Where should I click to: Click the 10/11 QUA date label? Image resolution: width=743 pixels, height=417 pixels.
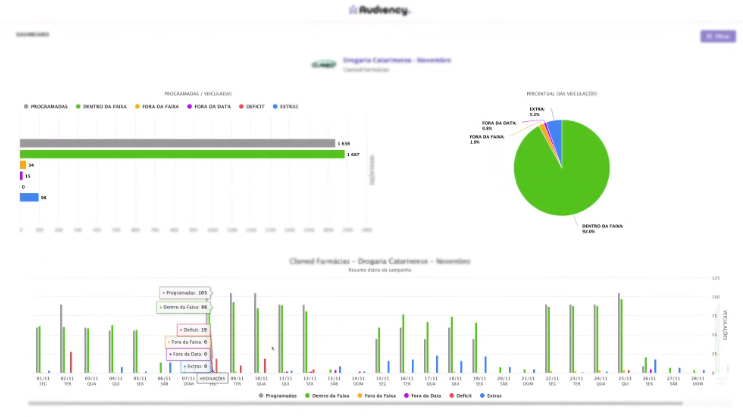coord(261,381)
